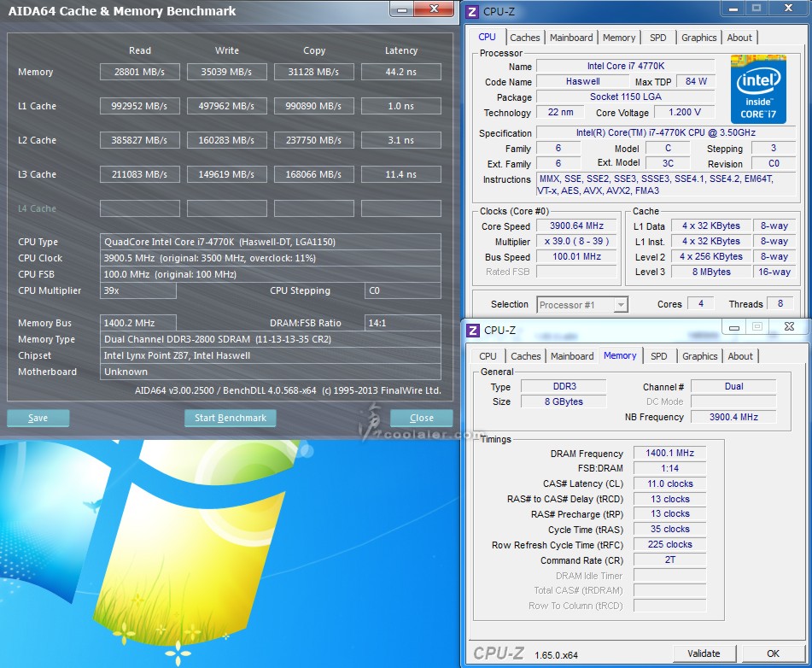Click Command Rate field 2T
This screenshot has height=668, width=812.
click(669, 560)
